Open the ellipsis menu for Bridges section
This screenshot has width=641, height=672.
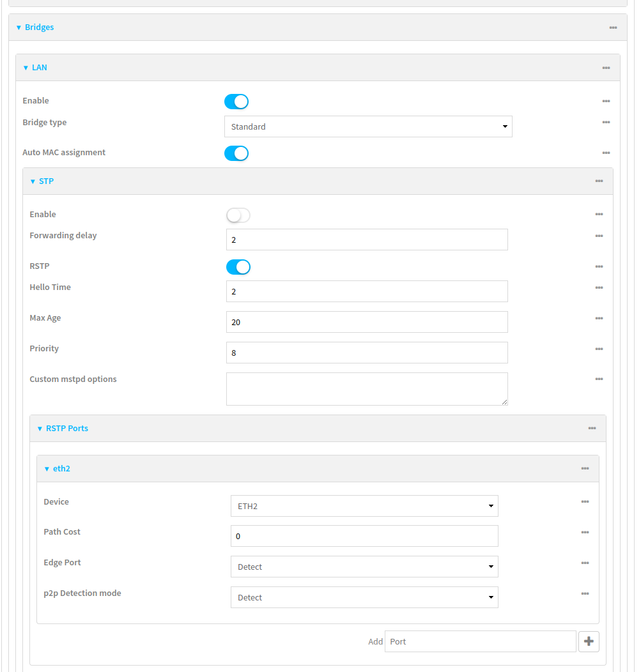coord(613,27)
